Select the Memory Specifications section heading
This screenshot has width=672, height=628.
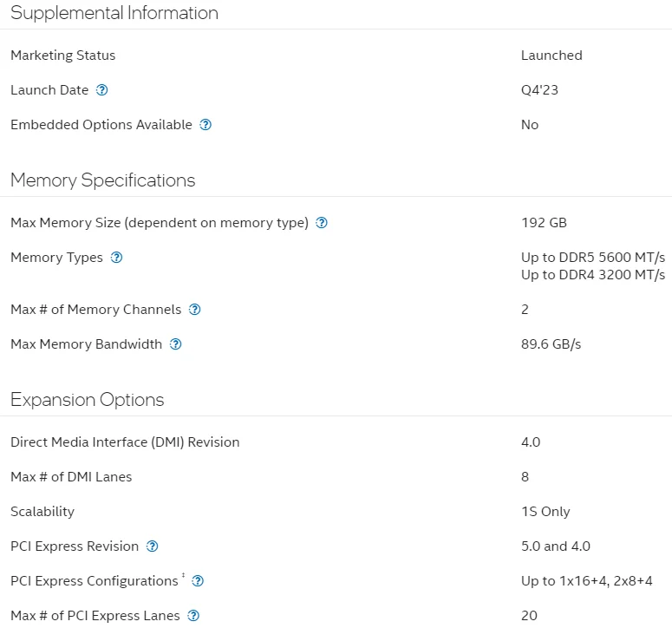pos(103,180)
